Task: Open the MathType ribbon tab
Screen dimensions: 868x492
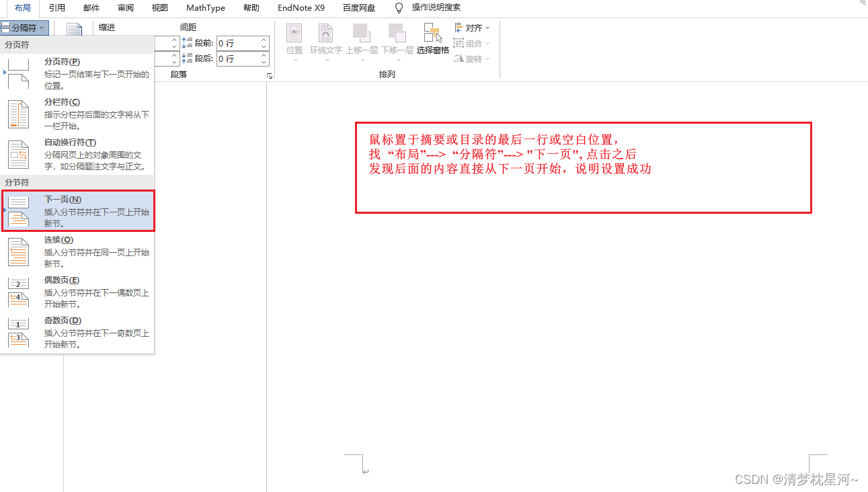Action: (x=206, y=8)
